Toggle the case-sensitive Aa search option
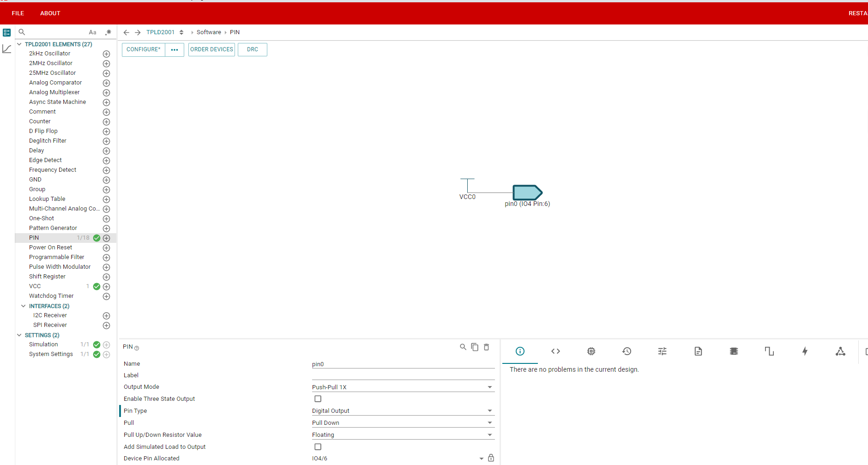 coord(92,32)
